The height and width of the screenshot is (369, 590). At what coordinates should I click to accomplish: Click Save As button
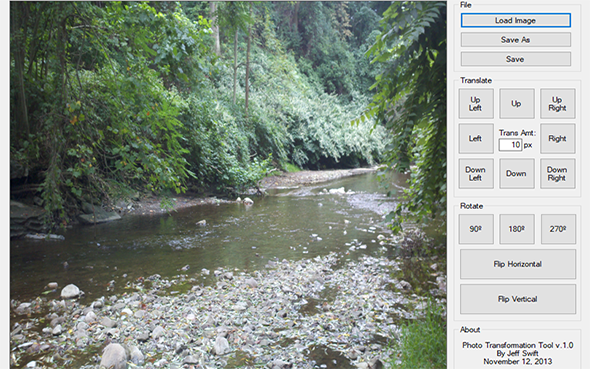click(x=515, y=39)
